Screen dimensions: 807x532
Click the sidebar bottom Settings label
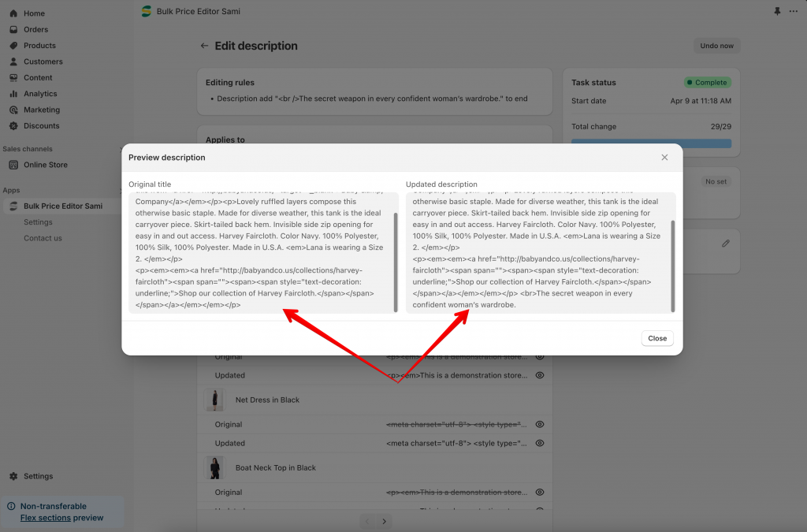point(38,476)
